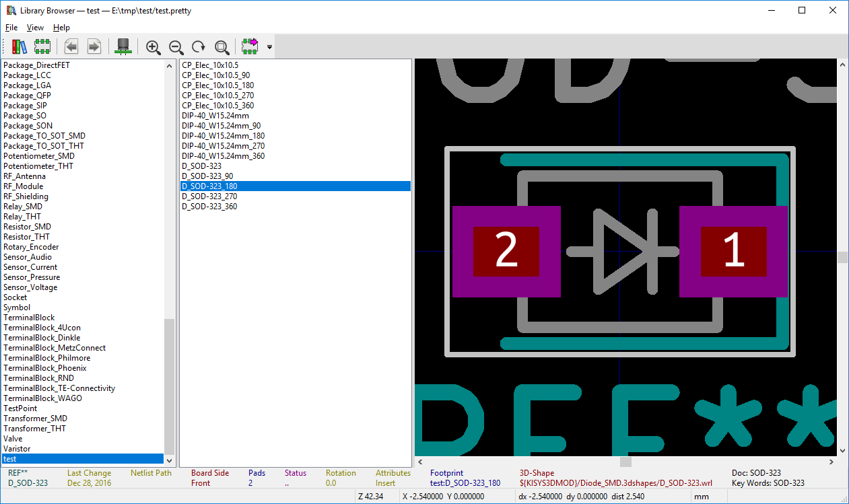Open the View menu
The image size is (849, 504).
coord(35,28)
